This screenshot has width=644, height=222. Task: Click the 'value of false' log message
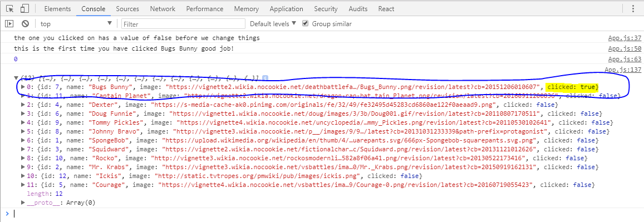(137, 38)
